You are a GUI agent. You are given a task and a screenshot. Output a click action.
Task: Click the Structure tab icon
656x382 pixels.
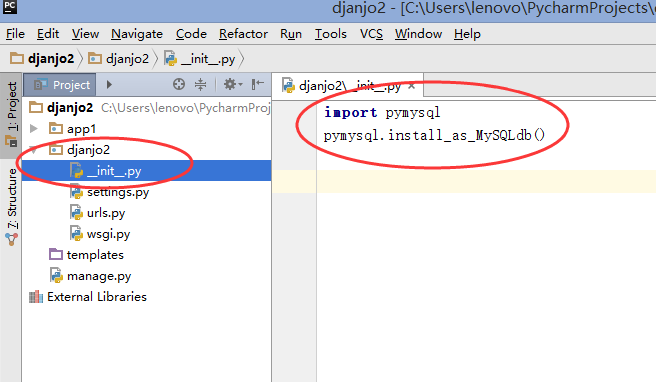(11, 239)
